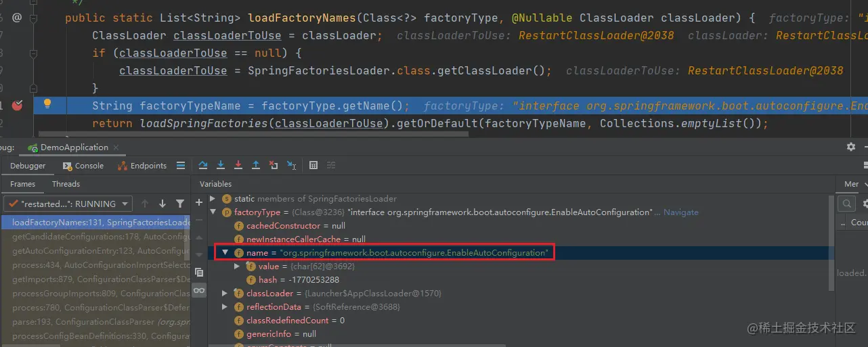Select the genericInfo = null field
The height and width of the screenshot is (347, 868).
click(x=282, y=334)
